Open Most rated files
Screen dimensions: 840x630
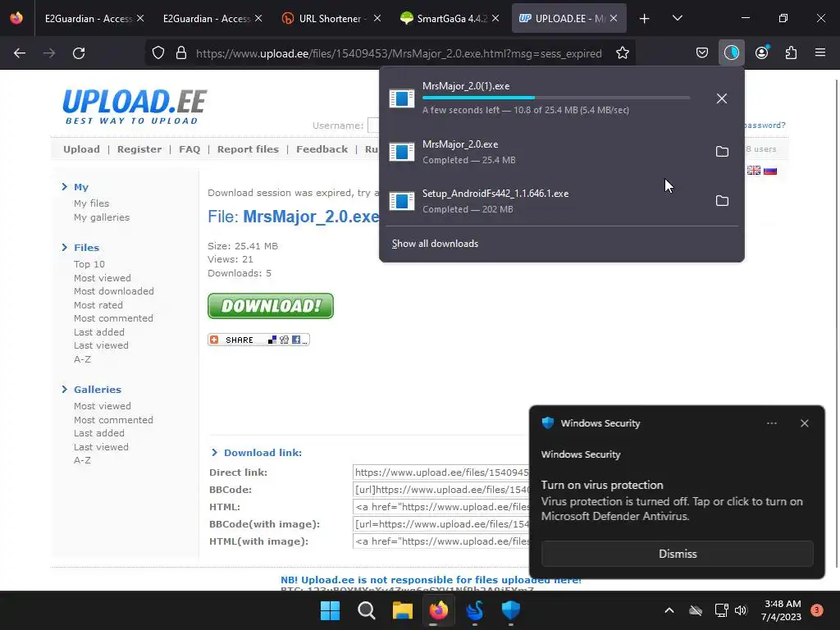(x=98, y=305)
